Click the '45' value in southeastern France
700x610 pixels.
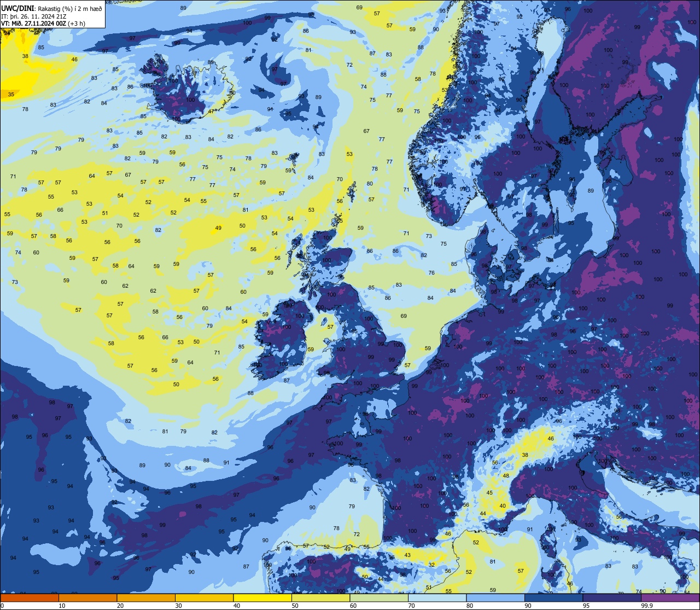coord(489,493)
